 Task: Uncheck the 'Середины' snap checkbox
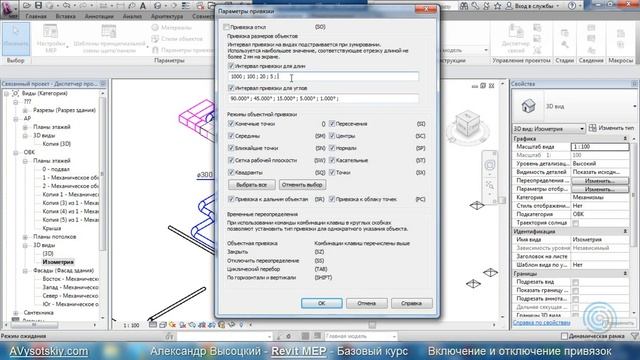231,136
